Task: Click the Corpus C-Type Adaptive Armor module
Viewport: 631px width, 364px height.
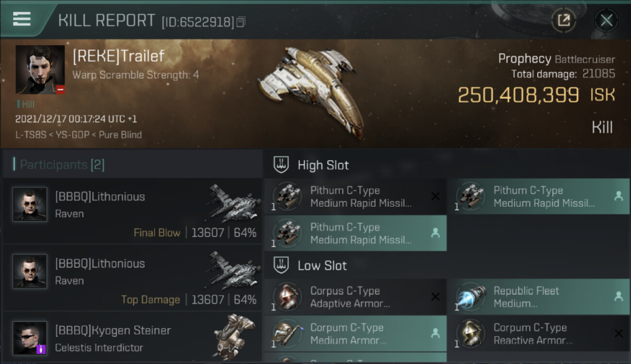Action: pyautogui.click(x=355, y=297)
